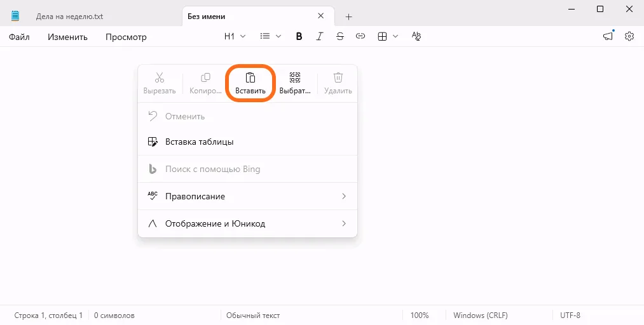Image resolution: width=644 pixels, height=325 pixels.
Task: Open the megaphone feedback icon
Action: click(x=608, y=36)
